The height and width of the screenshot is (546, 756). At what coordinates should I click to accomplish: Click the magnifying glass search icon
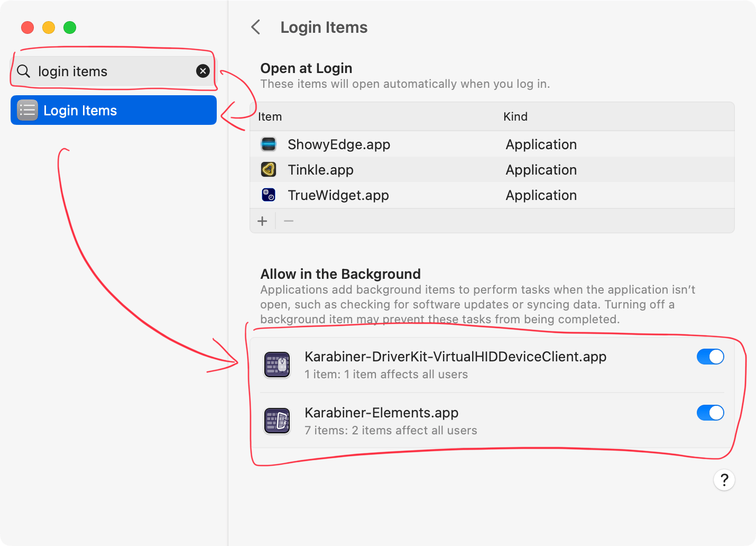pyautogui.click(x=23, y=71)
